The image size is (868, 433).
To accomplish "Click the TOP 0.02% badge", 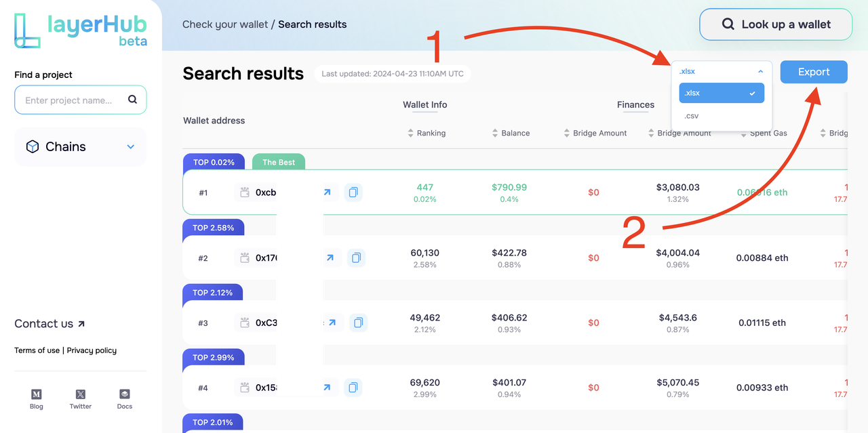I will click(214, 163).
